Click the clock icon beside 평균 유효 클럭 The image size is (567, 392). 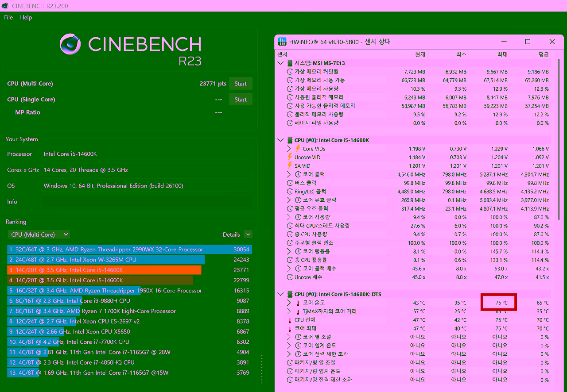tap(290, 208)
